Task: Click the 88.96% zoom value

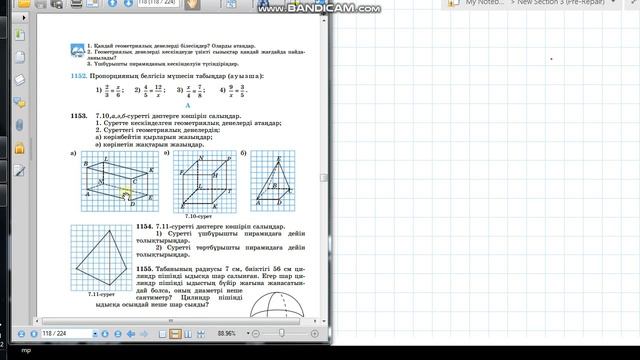Action: pyautogui.click(x=227, y=333)
